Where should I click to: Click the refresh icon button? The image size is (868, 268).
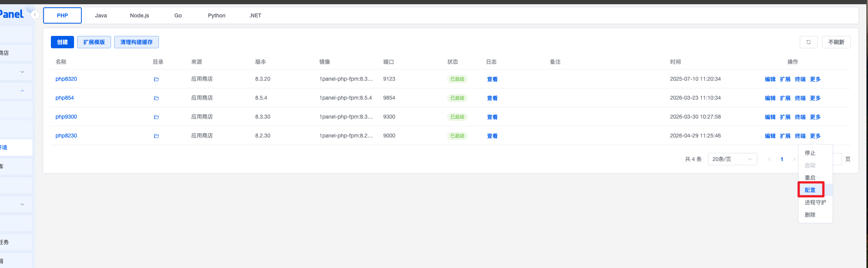point(808,42)
